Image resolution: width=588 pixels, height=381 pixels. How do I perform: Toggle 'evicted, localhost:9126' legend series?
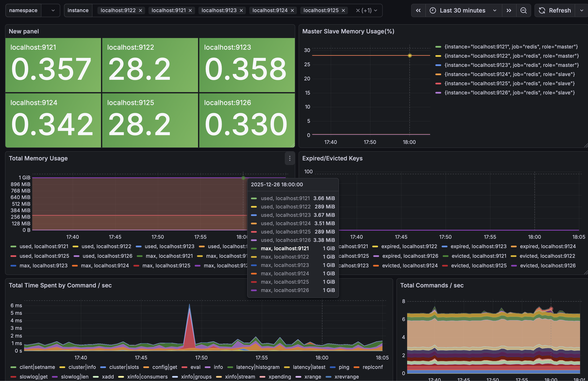click(547, 265)
